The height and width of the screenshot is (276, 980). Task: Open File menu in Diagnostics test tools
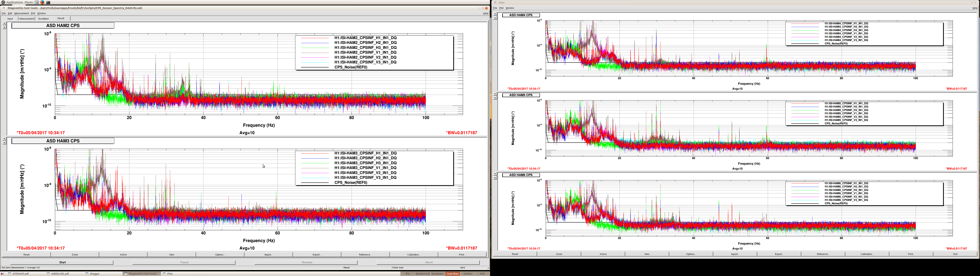point(4,13)
